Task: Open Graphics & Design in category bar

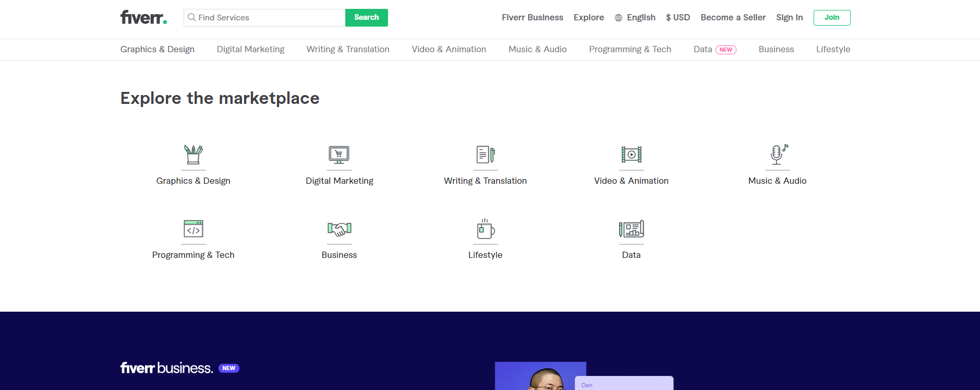Action: 158,49
